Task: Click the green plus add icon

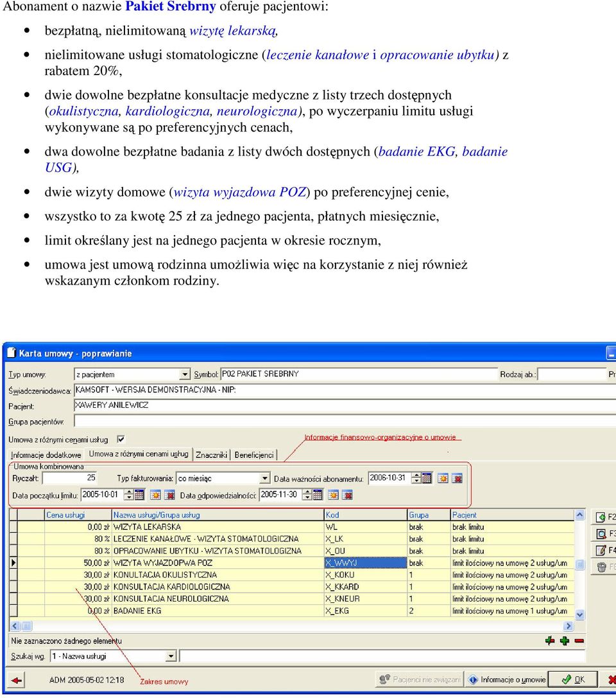Action: (565, 641)
